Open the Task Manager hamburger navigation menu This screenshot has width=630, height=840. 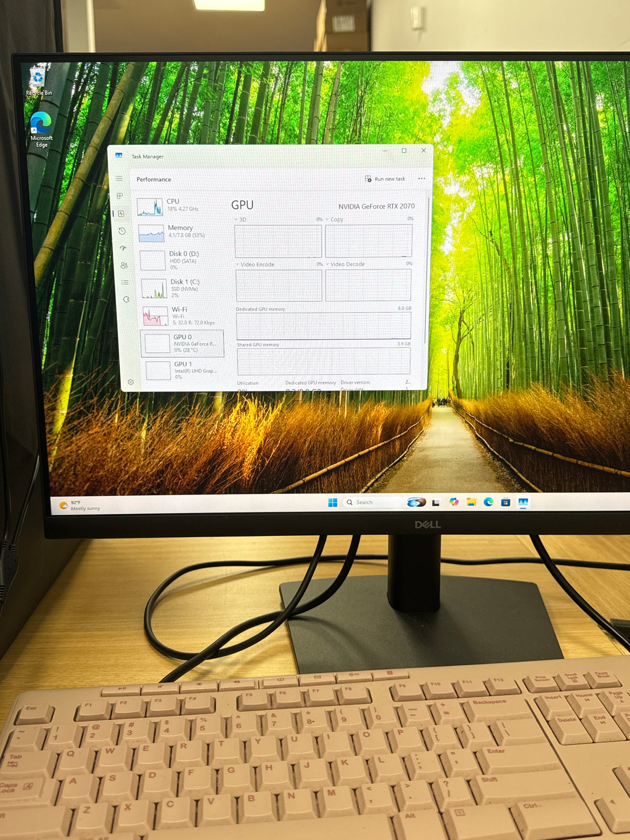click(119, 178)
